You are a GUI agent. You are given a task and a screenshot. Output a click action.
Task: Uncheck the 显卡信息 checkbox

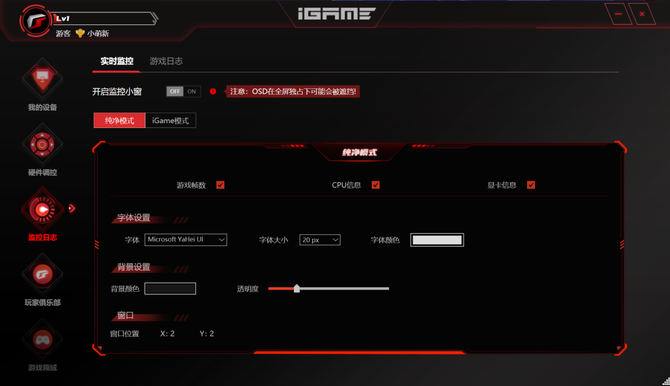point(531,185)
